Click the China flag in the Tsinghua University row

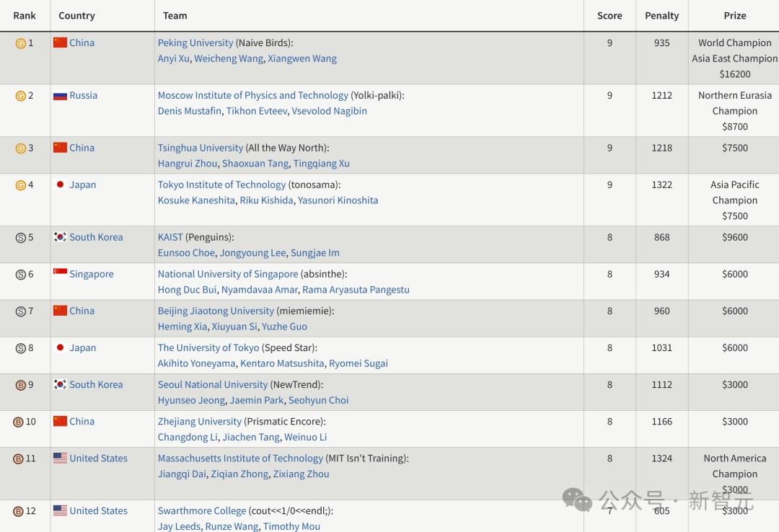[60, 148]
